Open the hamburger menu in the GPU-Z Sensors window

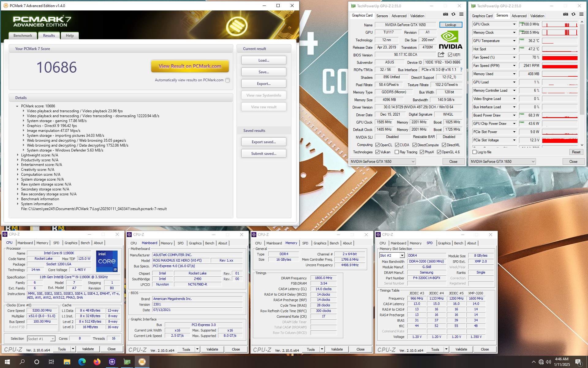pyautogui.click(x=582, y=14)
